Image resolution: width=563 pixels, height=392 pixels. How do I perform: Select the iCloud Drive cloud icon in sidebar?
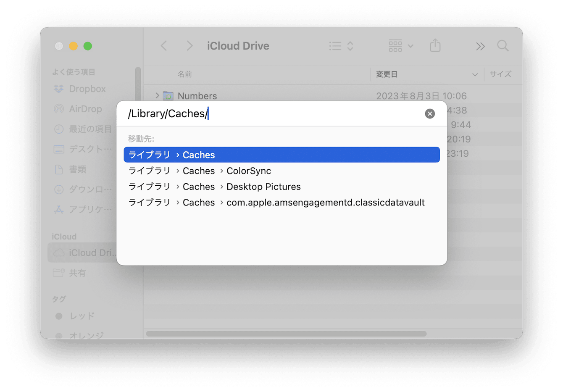(59, 253)
